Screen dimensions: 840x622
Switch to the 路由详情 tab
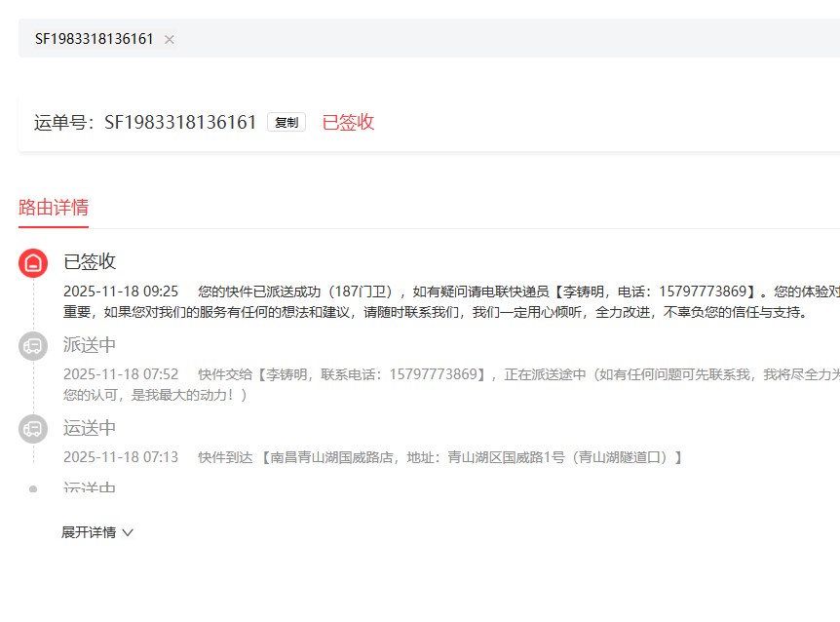click(x=54, y=207)
